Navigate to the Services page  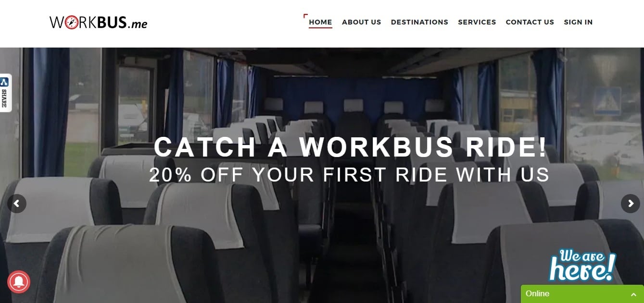477,22
